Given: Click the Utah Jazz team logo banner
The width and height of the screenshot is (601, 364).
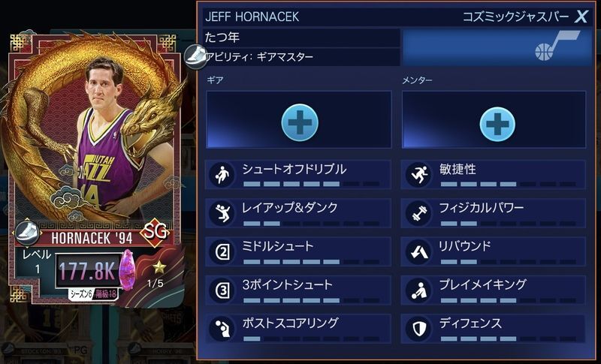Looking at the screenshot, I should tap(496, 47).
